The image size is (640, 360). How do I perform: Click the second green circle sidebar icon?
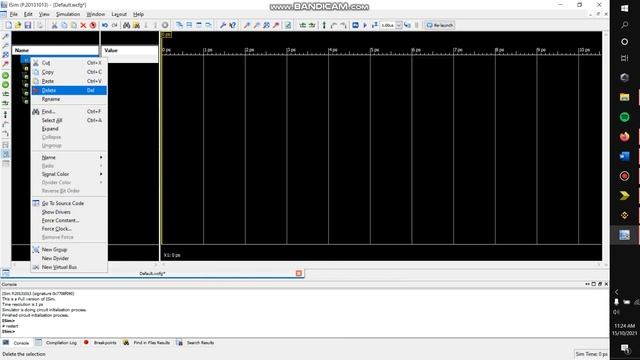pos(5,85)
